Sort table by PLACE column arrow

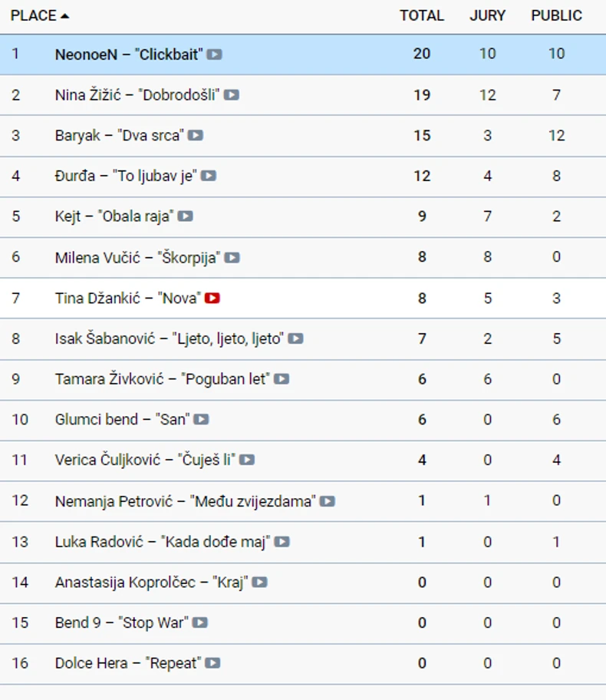[64, 15]
